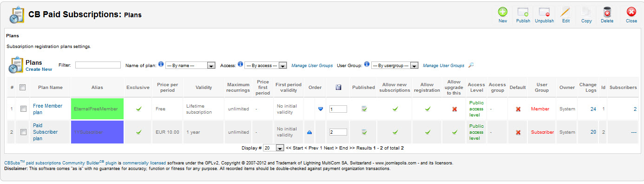Click into the Filter text field
The width and height of the screenshot is (644, 184).
pos(98,65)
